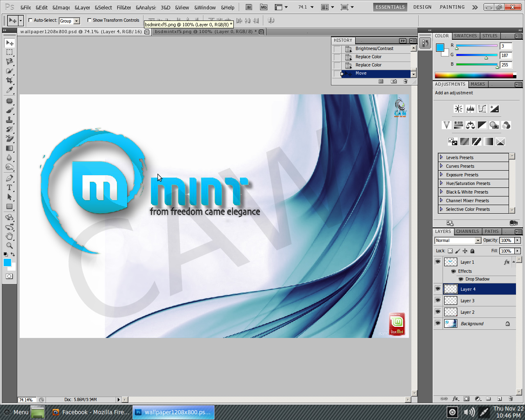This screenshot has height=420, width=525.
Task: Delete layer using Layers panel trash icon
Action: [x=511, y=399]
